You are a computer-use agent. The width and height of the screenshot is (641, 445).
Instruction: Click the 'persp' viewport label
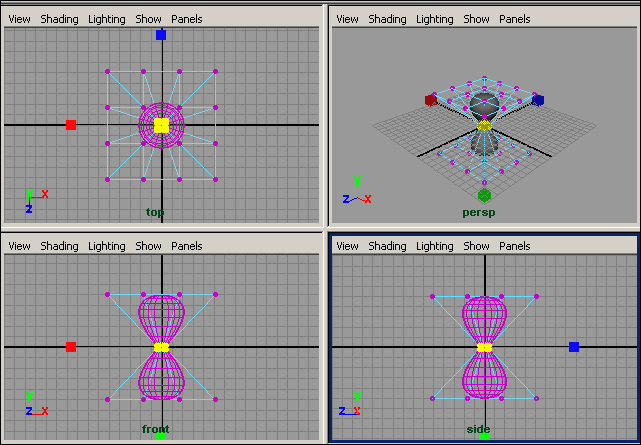tap(478, 212)
